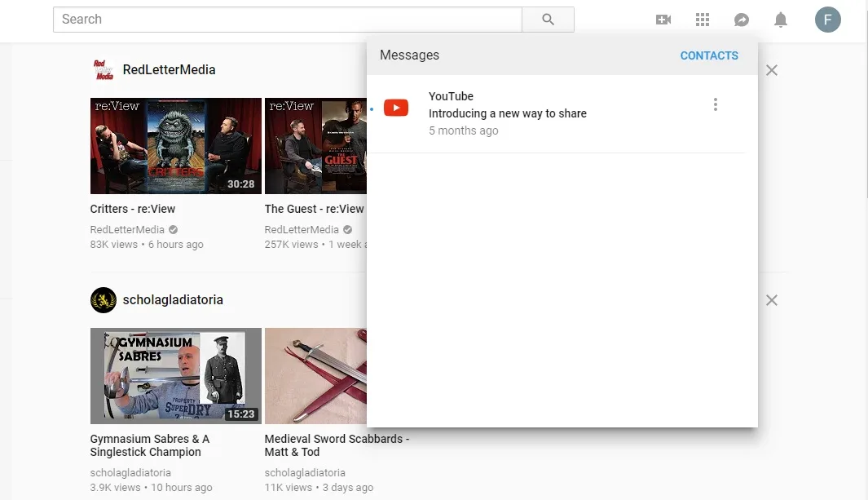The width and height of the screenshot is (868, 500).
Task: Click the search magnifier button
Action: (548, 20)
